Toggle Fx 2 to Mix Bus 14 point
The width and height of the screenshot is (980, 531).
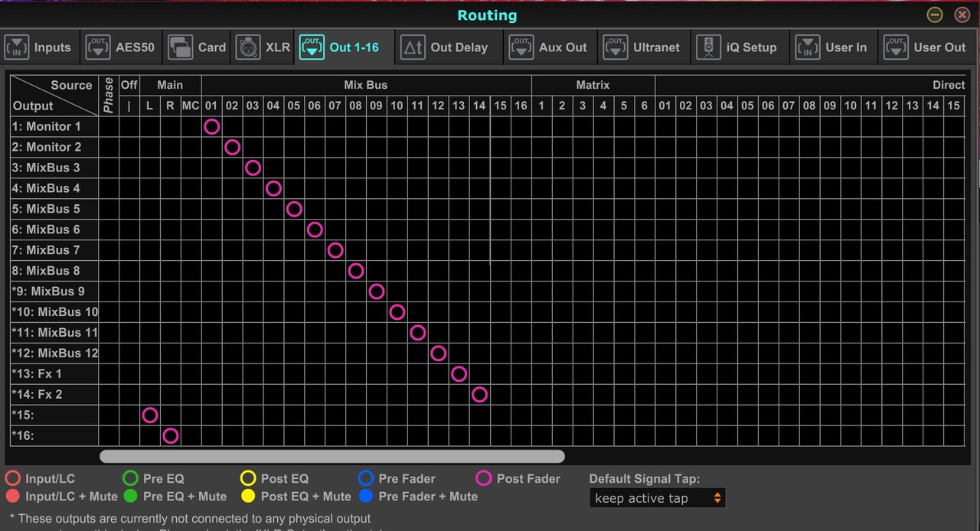[480, 395]
